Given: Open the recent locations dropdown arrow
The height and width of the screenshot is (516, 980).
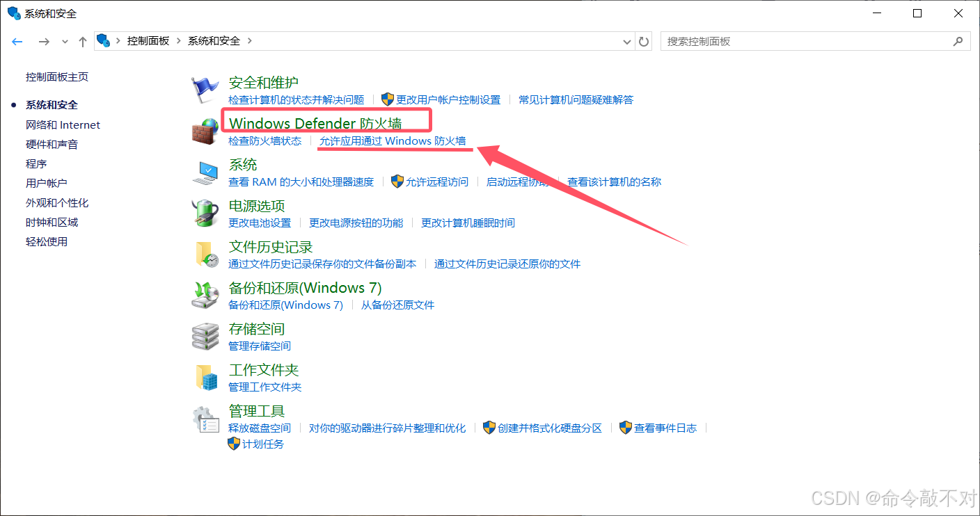Looking at the screenshot, I should 65,42.
